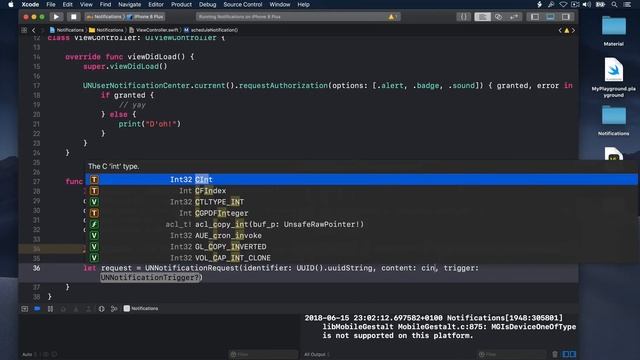The width and height of the screenshot is (640, 360).
Task: Jump to previous issue arrow
Action: 560,30
